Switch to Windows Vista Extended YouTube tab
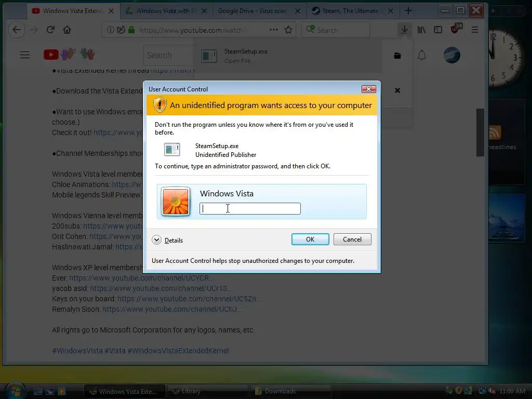This screenshot has width=532, height=399. pyautogui.click(x=72, y=11)
